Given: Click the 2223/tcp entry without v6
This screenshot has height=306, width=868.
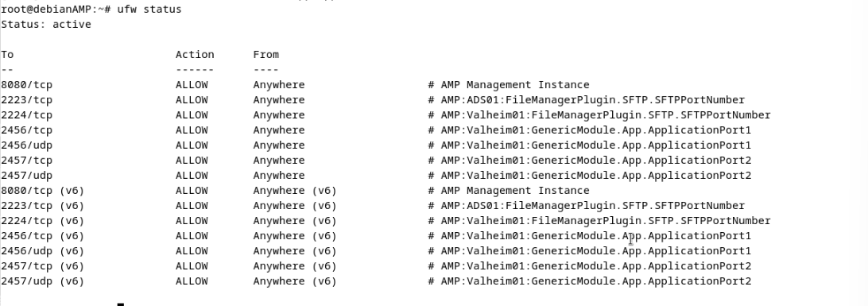Looking at the screenshot, I should pyautogui.click(x=26, y=99).
